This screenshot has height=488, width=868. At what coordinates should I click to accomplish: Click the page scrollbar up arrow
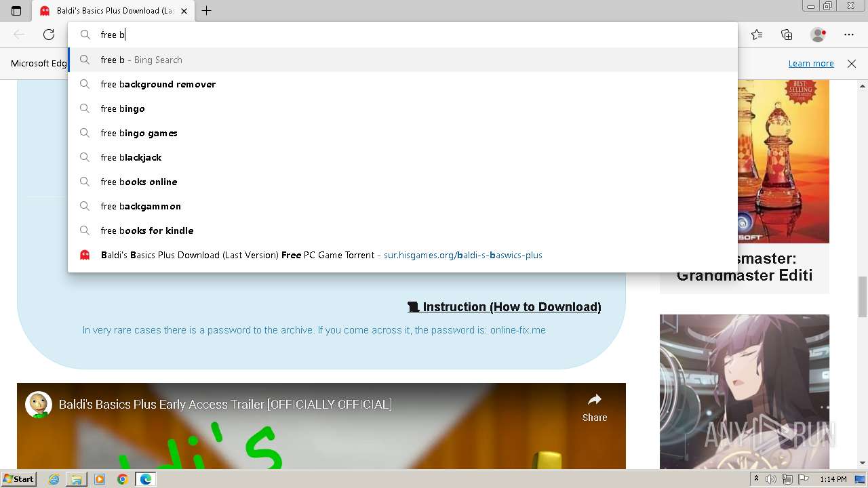(863, 87)
